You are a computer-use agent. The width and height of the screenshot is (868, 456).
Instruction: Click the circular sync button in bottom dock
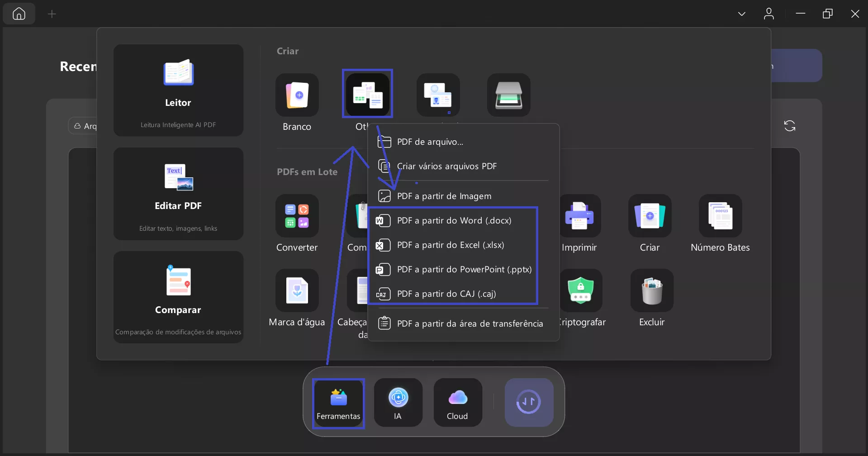(529, 403)
